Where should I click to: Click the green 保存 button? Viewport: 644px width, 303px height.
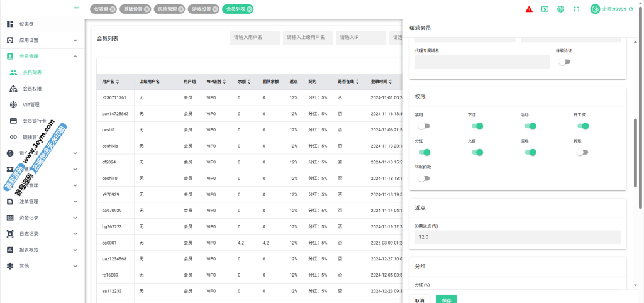point(446,300)
